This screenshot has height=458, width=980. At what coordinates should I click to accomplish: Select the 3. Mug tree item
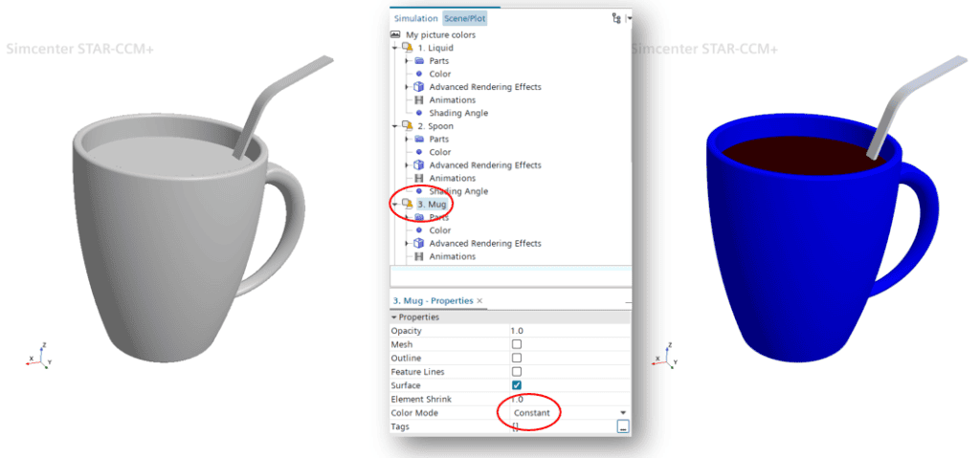[x=433, y=205]
